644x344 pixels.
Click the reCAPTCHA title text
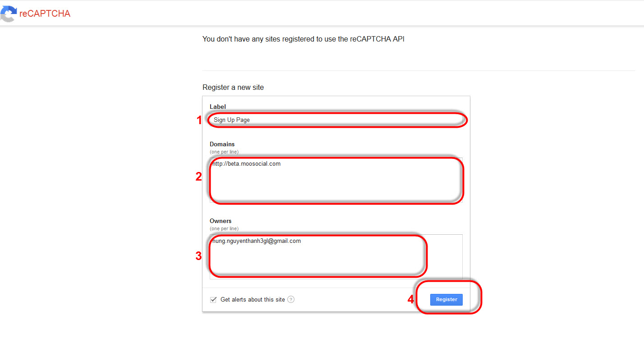45,14
